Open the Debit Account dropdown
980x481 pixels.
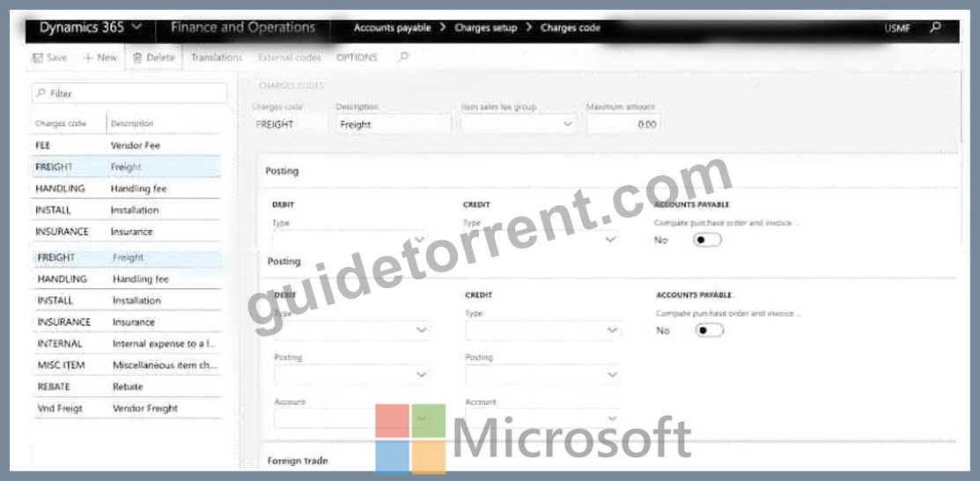pos(351,418)
